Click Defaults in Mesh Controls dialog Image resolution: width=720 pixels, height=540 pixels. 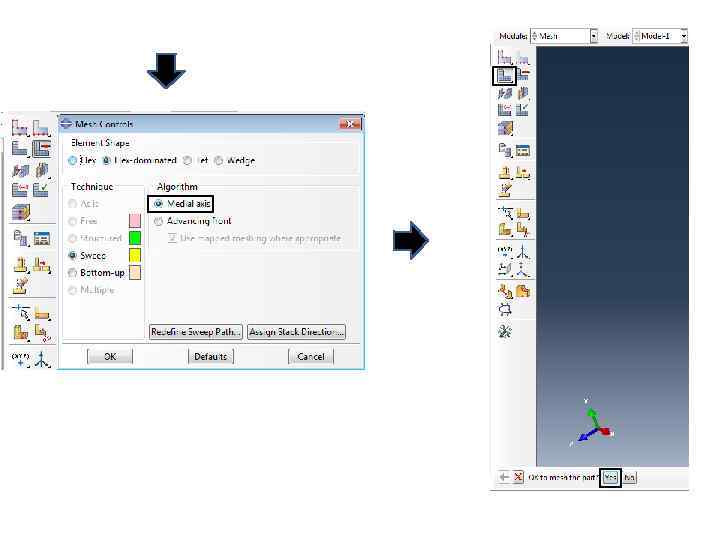tap(211, 356)
